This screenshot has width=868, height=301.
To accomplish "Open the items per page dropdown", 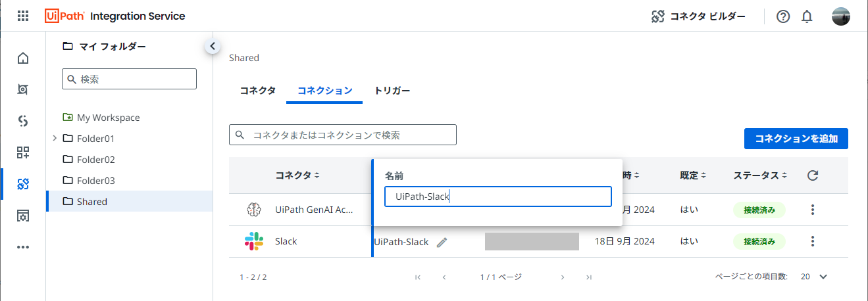I will [x=822, y=277].
